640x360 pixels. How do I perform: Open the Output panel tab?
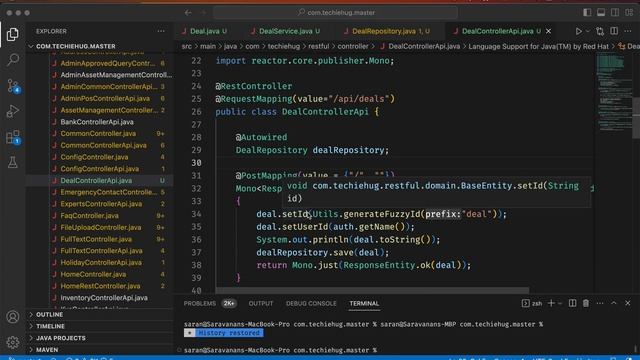pyautogui.click(x=261, y=304)
